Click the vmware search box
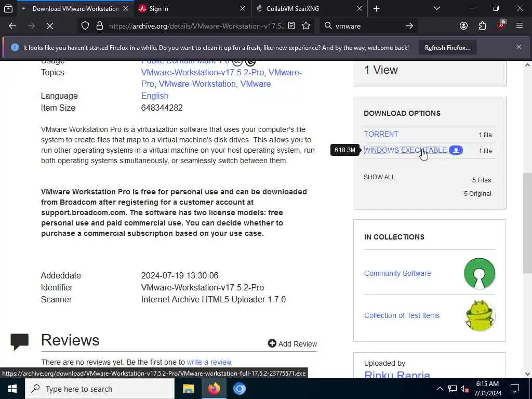532x399 pixels. 368,26
